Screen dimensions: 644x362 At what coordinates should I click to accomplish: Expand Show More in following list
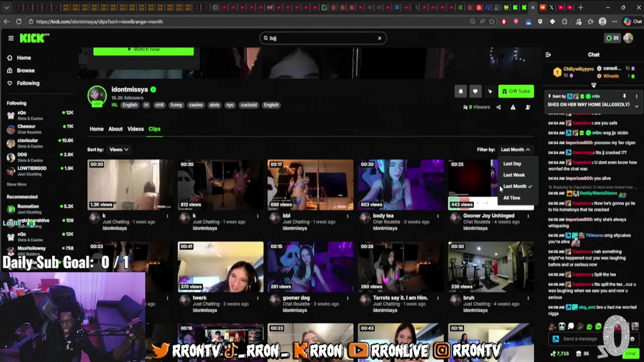(17, 185)
